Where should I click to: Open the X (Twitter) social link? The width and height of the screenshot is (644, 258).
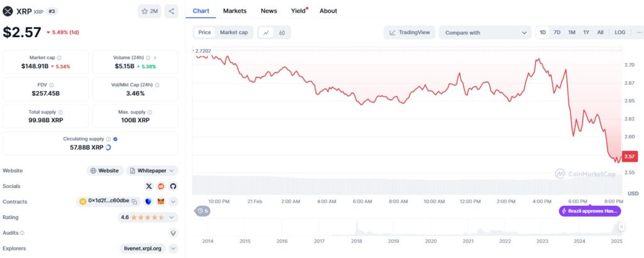coord(149,186)
